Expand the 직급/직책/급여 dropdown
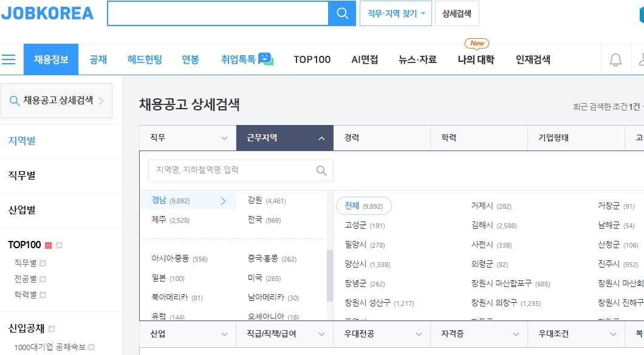Image resolution: width=644 pixels, height=355 pixels. 284,334
